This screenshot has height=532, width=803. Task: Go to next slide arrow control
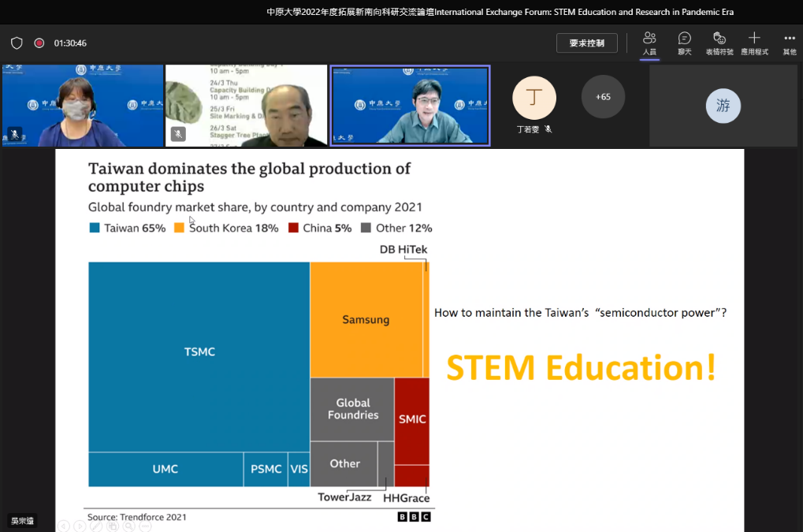tap(80, 526)
